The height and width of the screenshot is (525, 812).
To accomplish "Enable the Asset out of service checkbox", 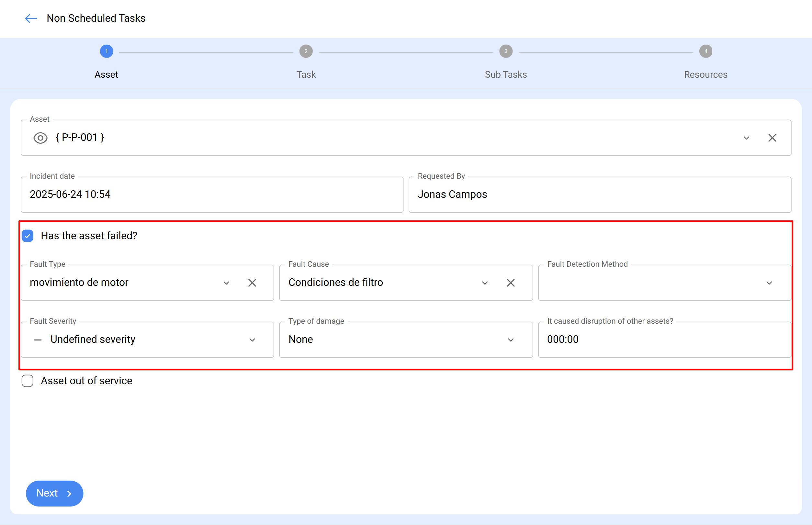I will pyautogui.click(x=27, y=381).
